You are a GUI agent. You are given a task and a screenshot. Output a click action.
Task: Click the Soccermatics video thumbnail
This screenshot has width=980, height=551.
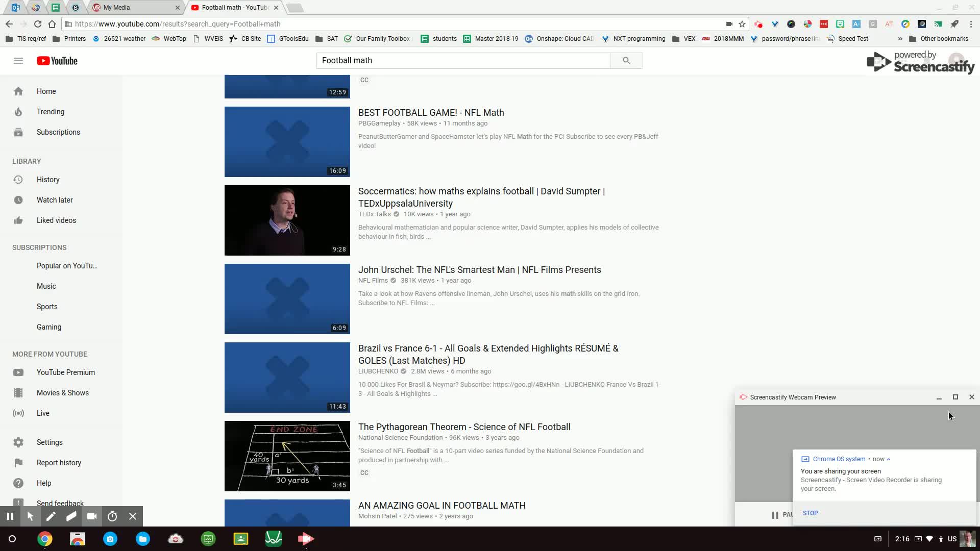click(287, 220)
